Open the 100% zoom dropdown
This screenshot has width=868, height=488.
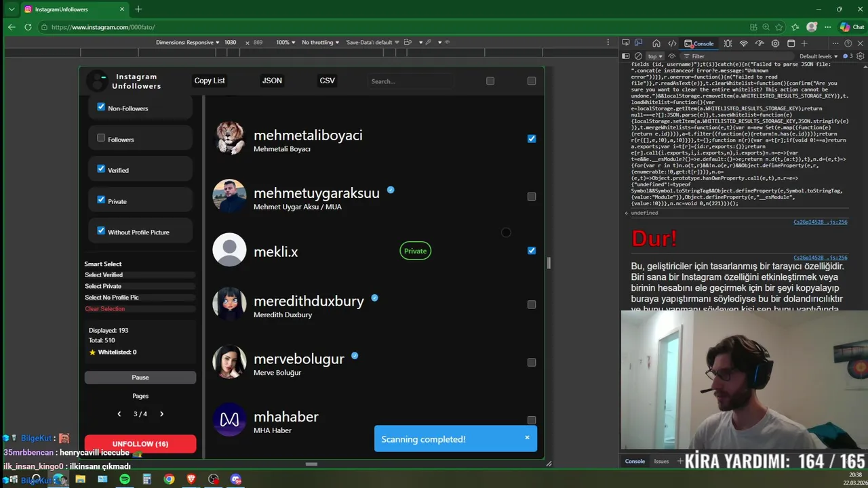pyautogui.click(x=285, y=42)
